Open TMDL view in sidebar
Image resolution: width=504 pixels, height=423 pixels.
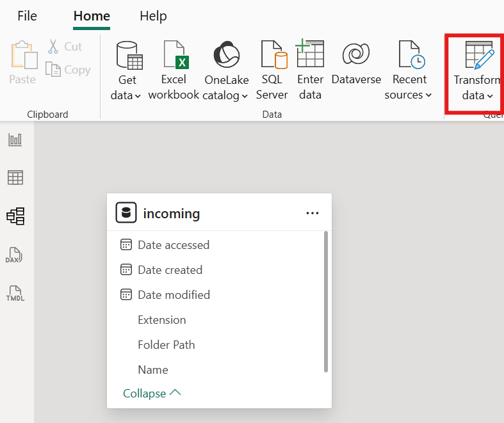click(x=15, y=293)
